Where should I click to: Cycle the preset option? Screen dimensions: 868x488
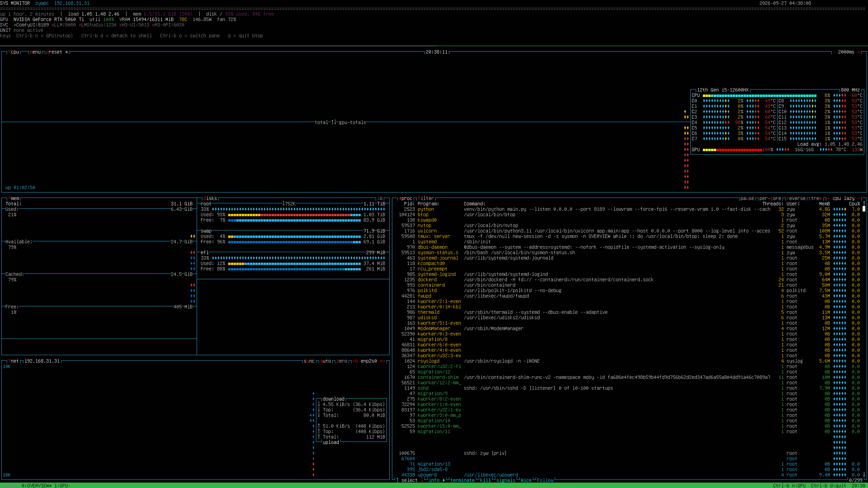pos(57,52)
